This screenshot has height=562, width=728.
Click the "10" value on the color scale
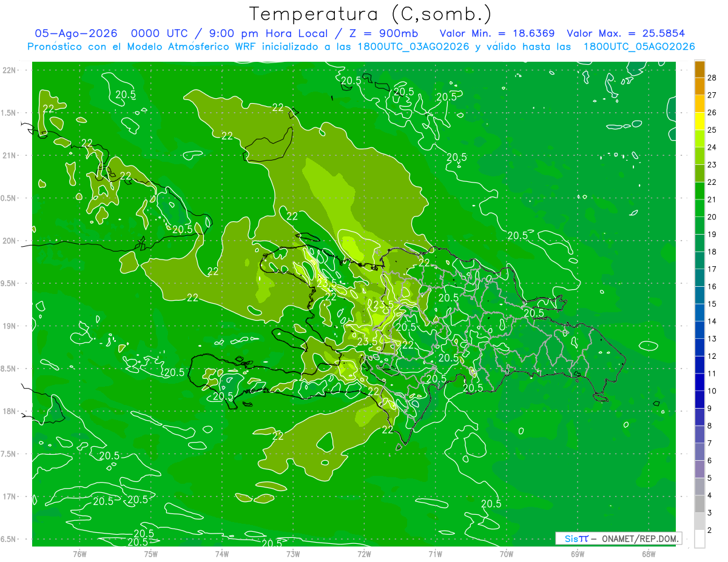tap(712, 391)
